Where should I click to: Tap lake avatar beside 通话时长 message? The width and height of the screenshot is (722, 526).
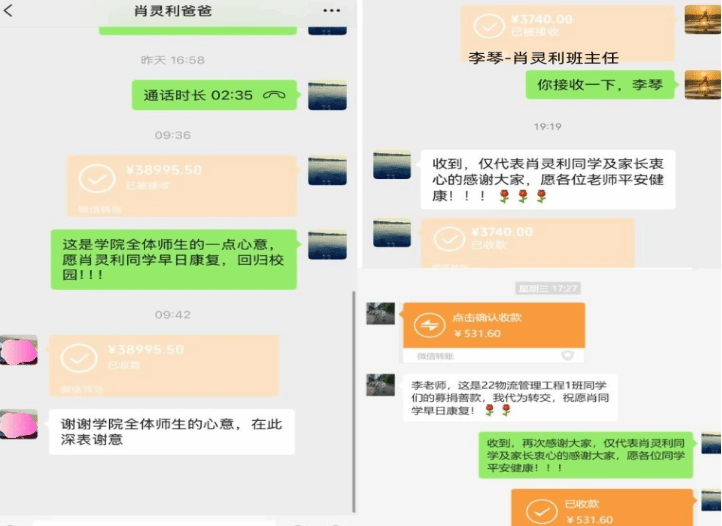[327, 95]
